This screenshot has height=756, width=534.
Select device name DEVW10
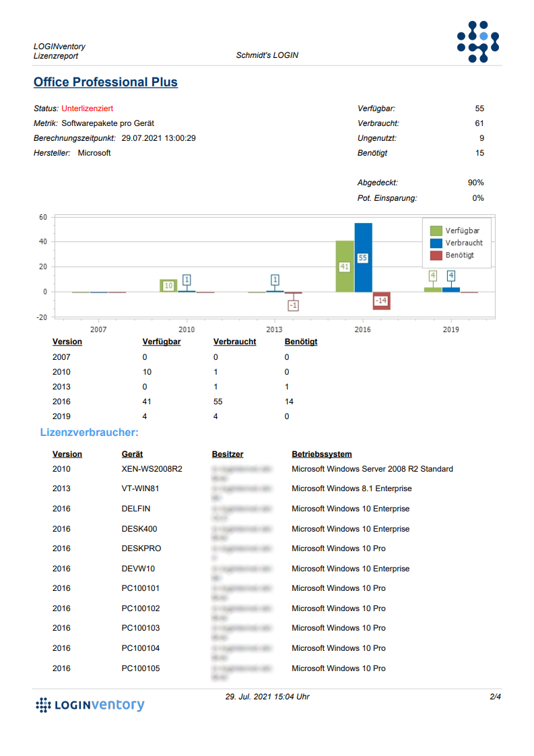(138, 569)
